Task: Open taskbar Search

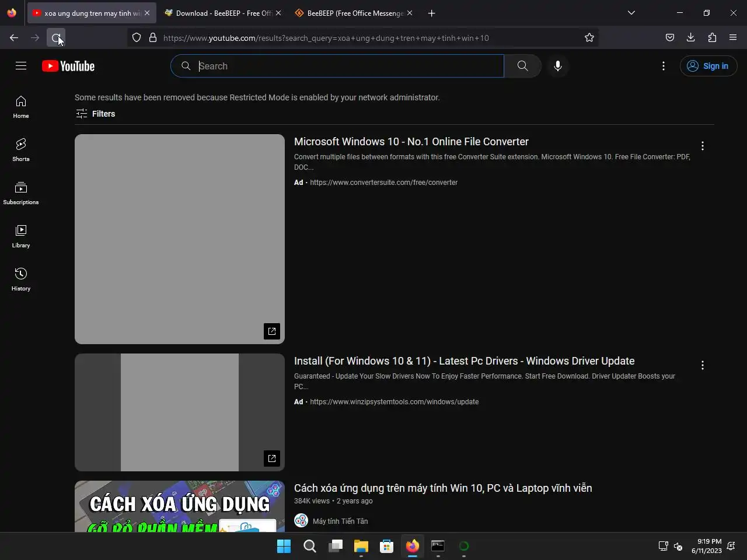Action: [310, 546]
